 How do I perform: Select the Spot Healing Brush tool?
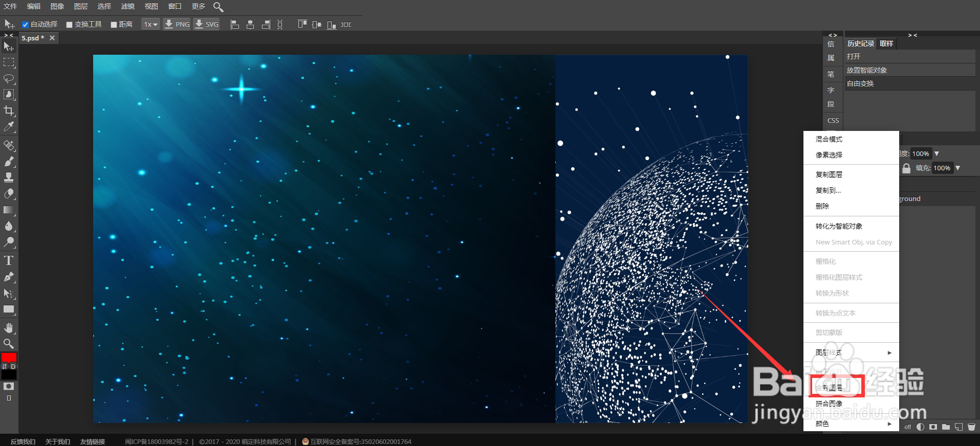9,146
